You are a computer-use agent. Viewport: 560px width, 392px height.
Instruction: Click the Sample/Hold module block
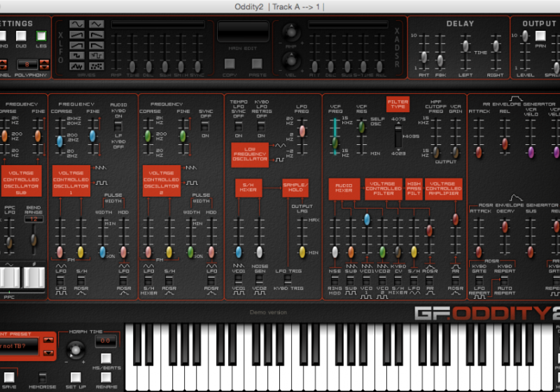[x=295, y=188]
